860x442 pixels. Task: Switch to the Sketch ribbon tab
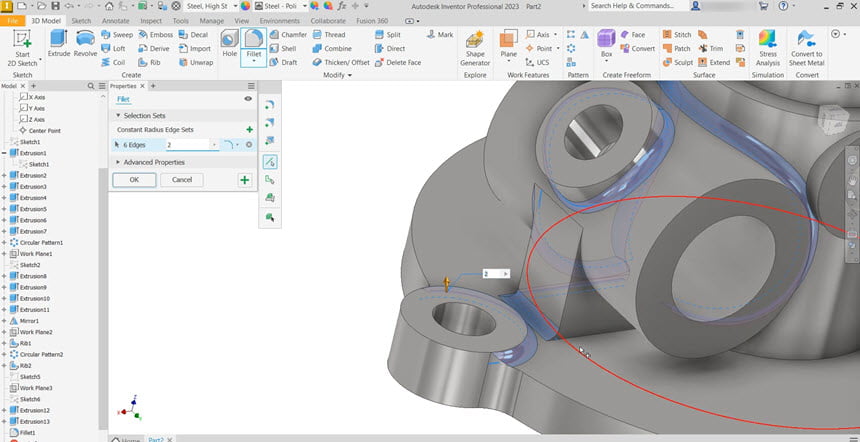(x=81, y=21)
